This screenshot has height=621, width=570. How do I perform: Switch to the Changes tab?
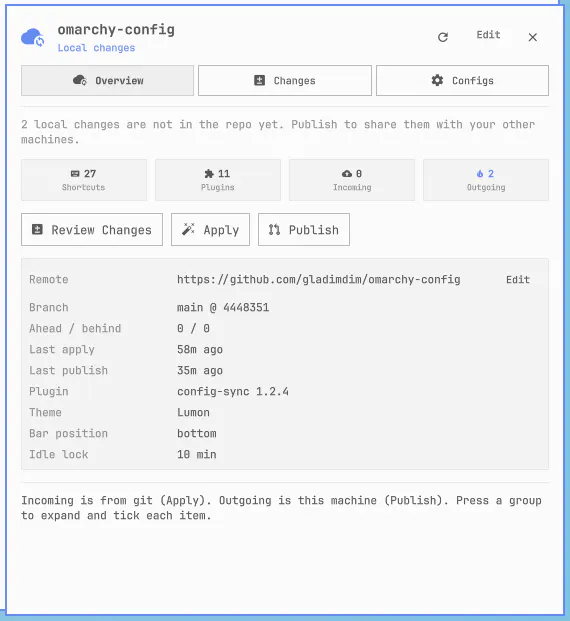(285, 80)
